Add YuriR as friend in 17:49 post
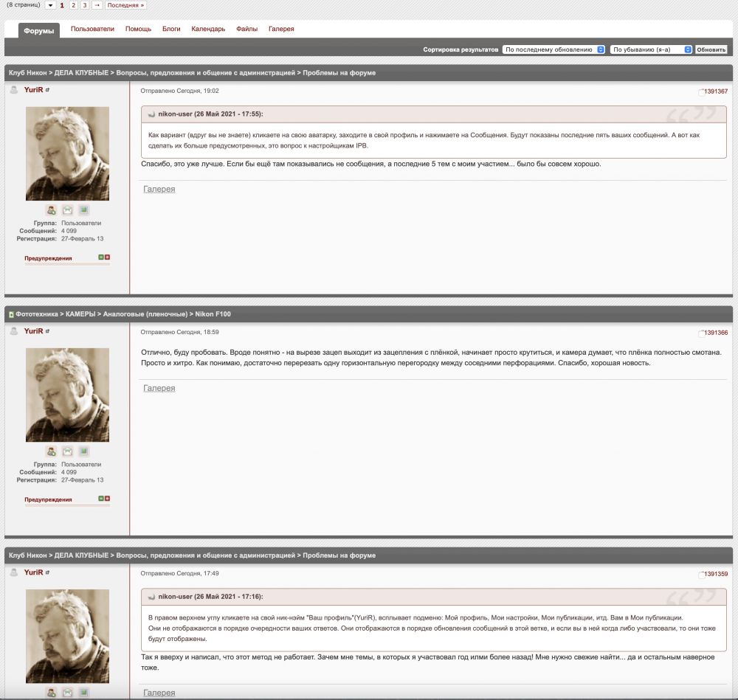This screenshot has width=738, height=700. click(x=52, y=693)
